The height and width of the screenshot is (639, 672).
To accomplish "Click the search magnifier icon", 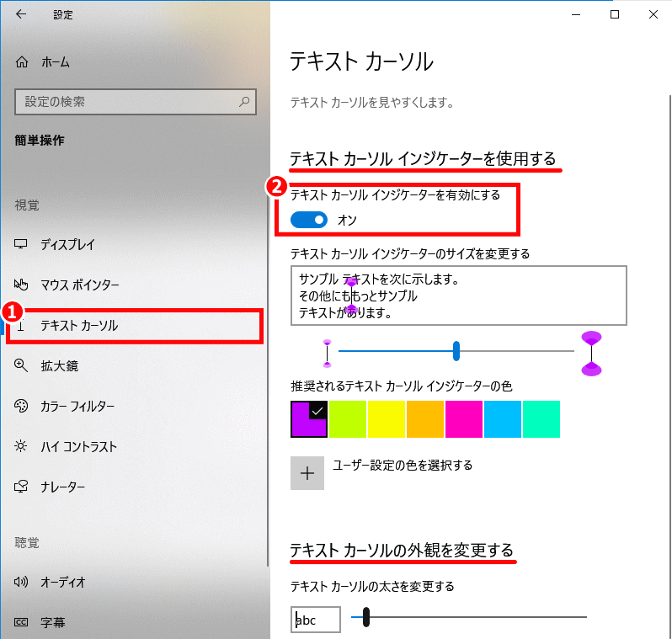I will pyautogui.click(x=244, y=102).
